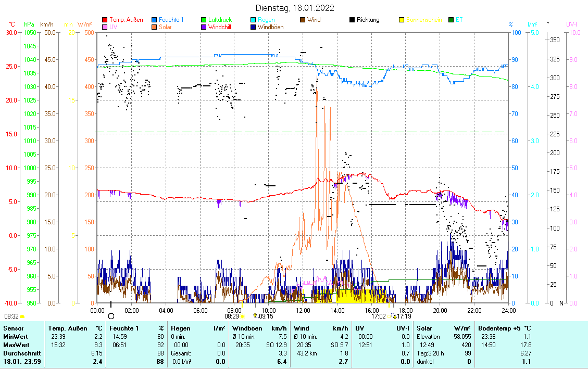Click the Sensor header in the stats table

[x=14, y=328]
